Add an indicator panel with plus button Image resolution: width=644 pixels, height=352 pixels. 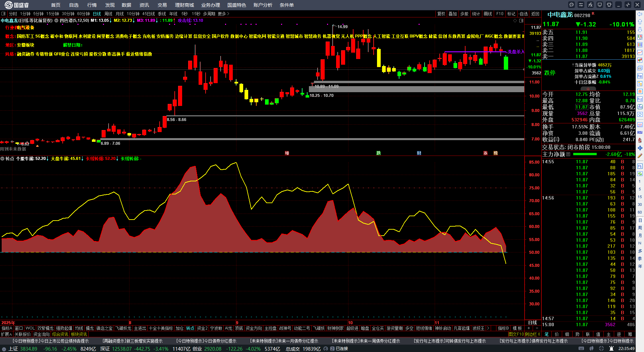click(529, 328)
